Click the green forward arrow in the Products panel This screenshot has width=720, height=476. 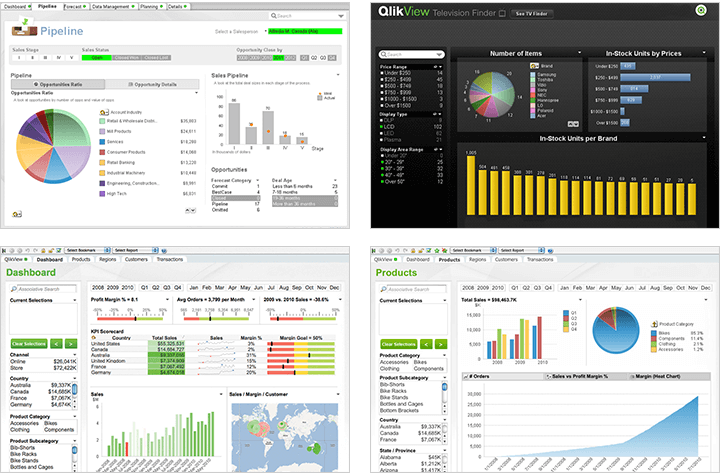pyautogui.click(x=440, y=344)
